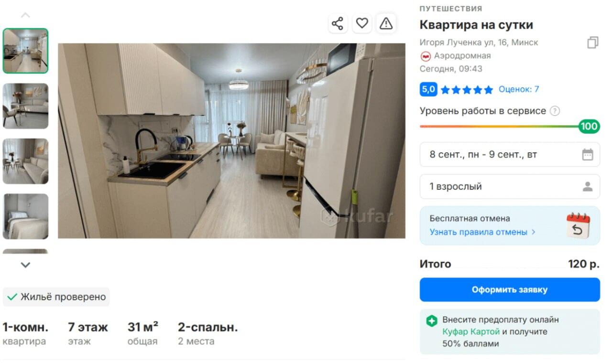Open the guests selector '1 взрослый'
The height and width of the screenshot is (364, 612).
tap(510, 187)
